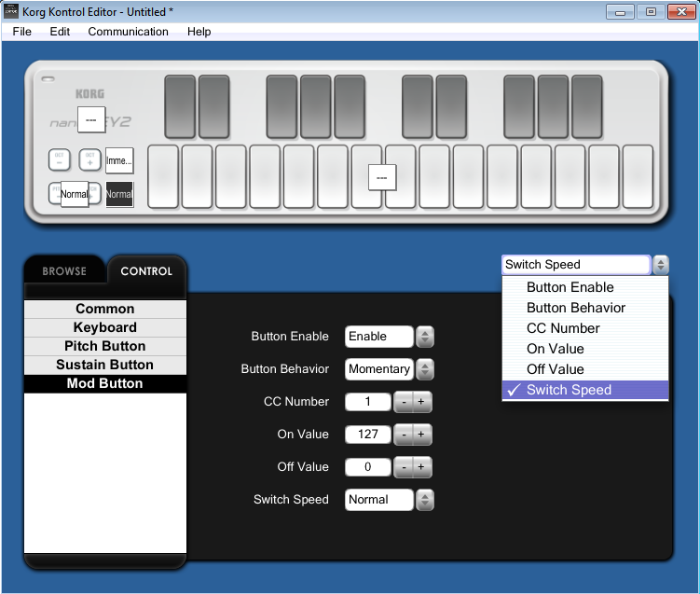The height and width of the screenshot is (594, 700).
Task: Close the Korg Kontrol Editor window
Action: [x=681, y=11]
